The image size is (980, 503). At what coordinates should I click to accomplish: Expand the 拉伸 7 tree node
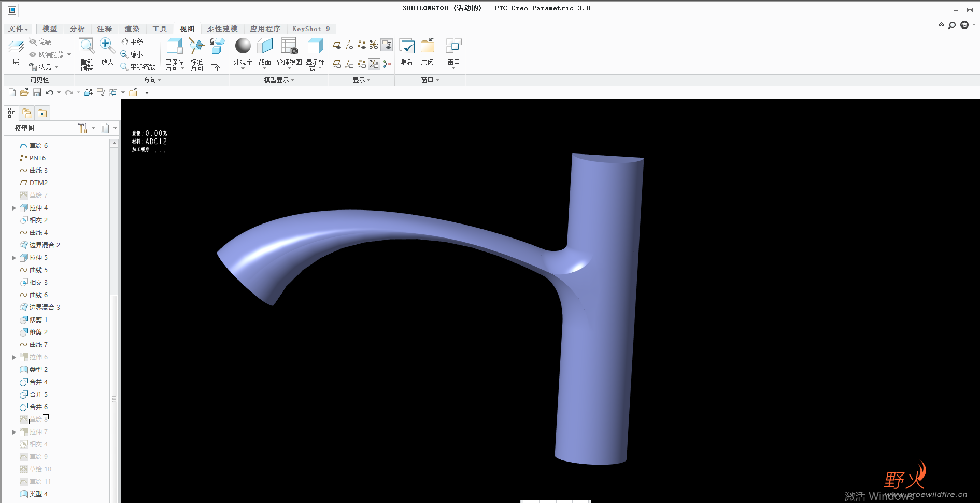pos(14,432)
